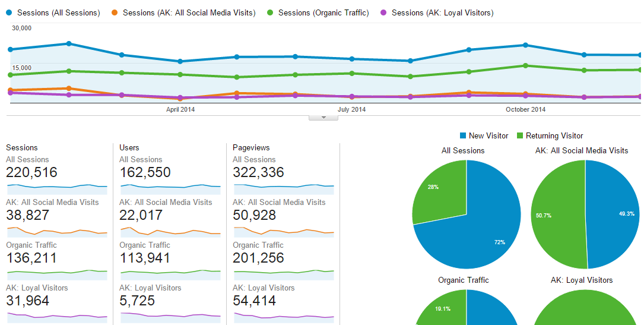Click the 50.7% green slice of Social Media pie
This screenshot has width=644, height=325.
tap(559, 214)
